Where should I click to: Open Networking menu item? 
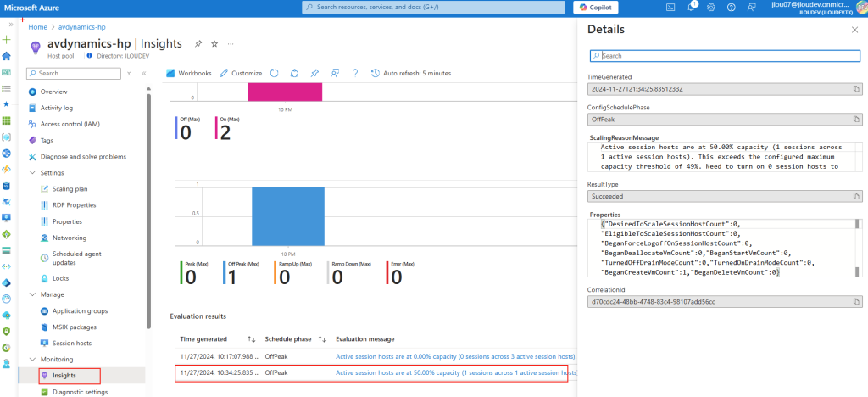click(70, 238)
